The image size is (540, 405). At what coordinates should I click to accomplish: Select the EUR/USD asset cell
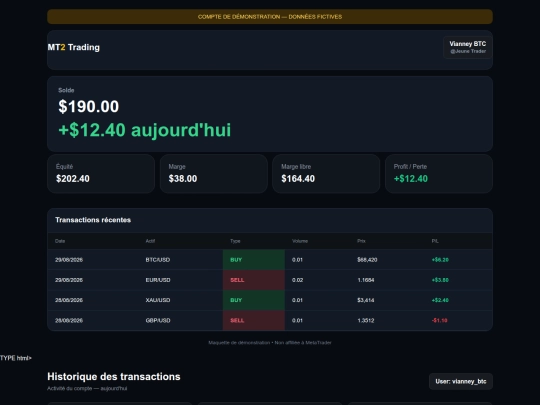[158, 280]
